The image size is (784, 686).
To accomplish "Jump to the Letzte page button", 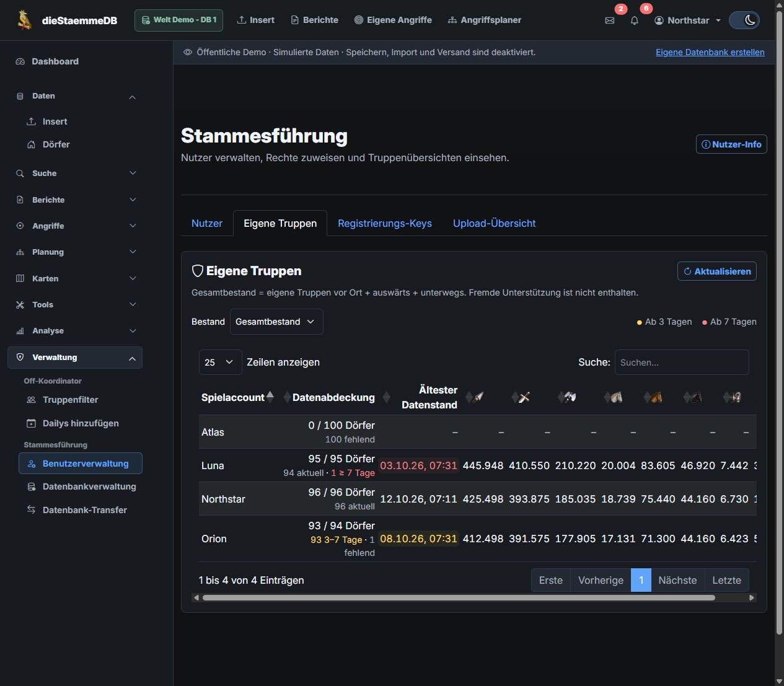I will coord(726,581).
